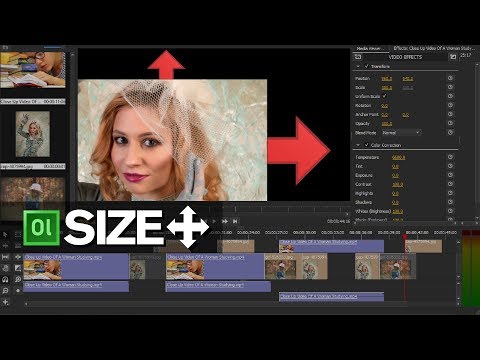Image resolution: width=480 pixels, height=360 pixels.
Task: Play the sequence in the viewer
Action: (214, 221)
